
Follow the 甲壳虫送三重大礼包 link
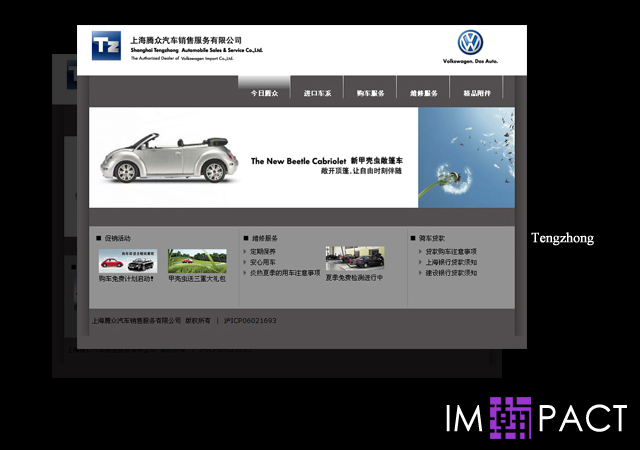[197, 279]
